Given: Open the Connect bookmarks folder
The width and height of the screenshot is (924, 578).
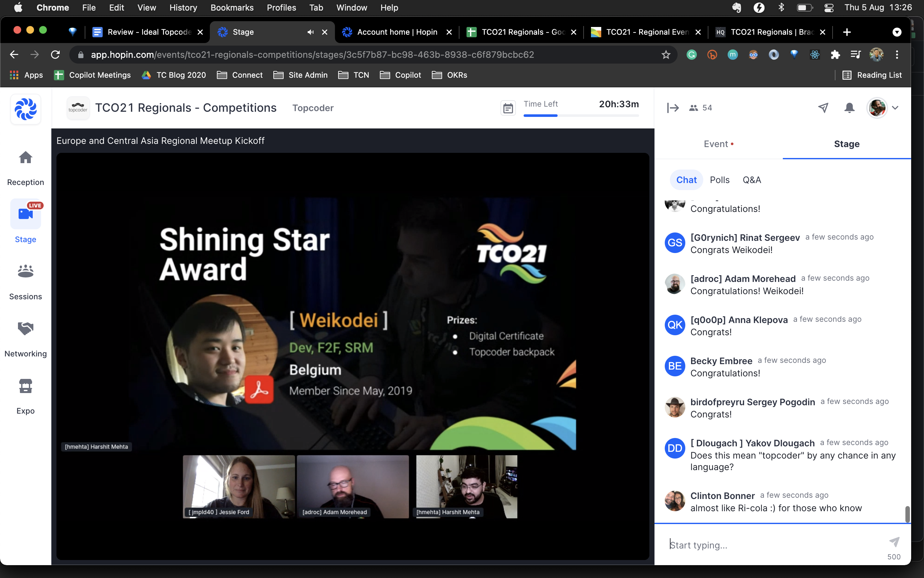Looking at the screenshot, I should coord(240,75).
